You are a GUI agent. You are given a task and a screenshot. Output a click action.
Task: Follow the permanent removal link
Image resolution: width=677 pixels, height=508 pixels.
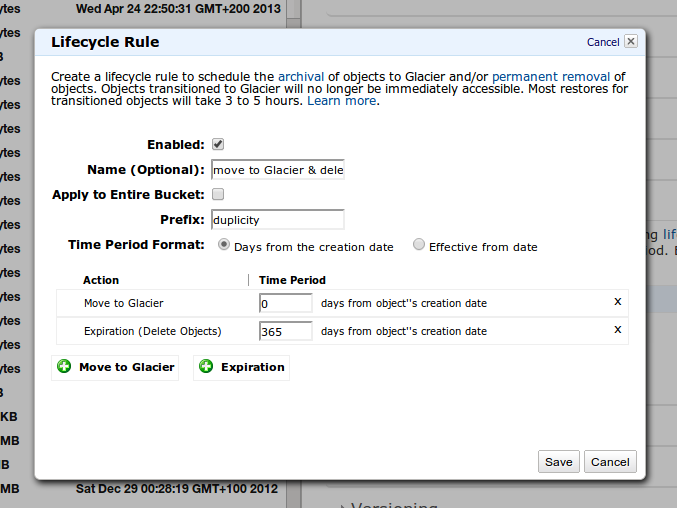(551, 76)
